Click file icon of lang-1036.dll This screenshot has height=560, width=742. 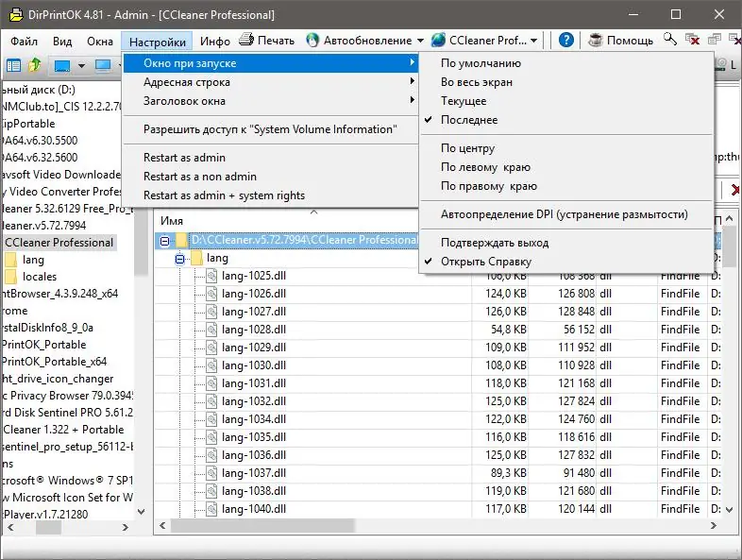pyautogui.click(x=211, y=455)
